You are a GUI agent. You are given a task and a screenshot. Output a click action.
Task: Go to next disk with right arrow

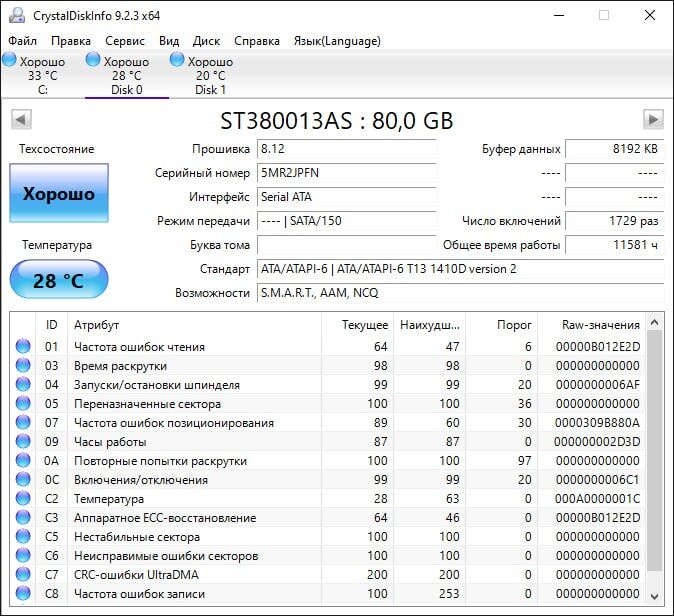tap(653, 120)
